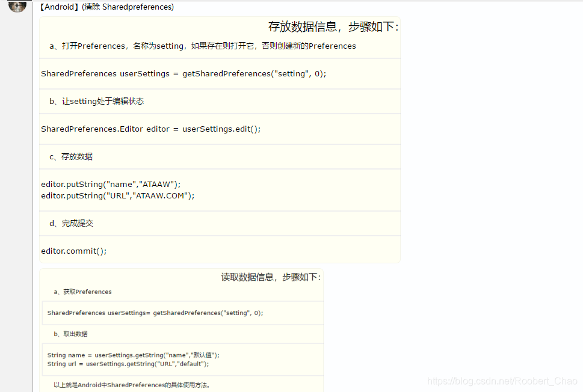Click the title '【Android】(清除 Sharedpreferences)'
Viewport: 583px width, 392px height.
click(x=106, y=7)
